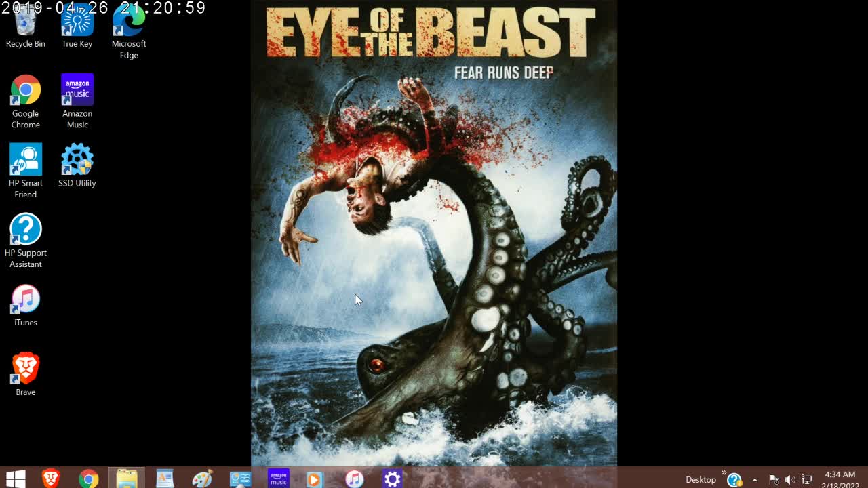
Task: Launch True Key from the desktop
Action: click(x=77, y=27)
